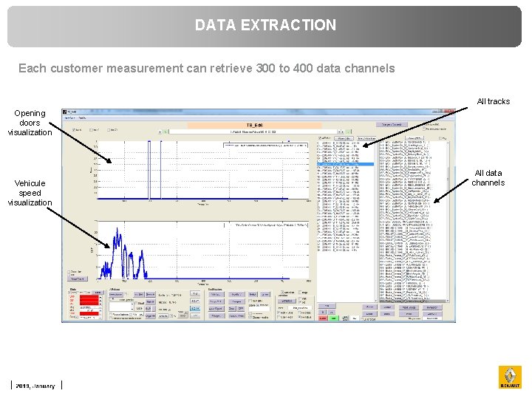The width and height of the screenshot is (532, 399).
Task: Click the TB_Edit window title bar icon
Action: point(64,112)
